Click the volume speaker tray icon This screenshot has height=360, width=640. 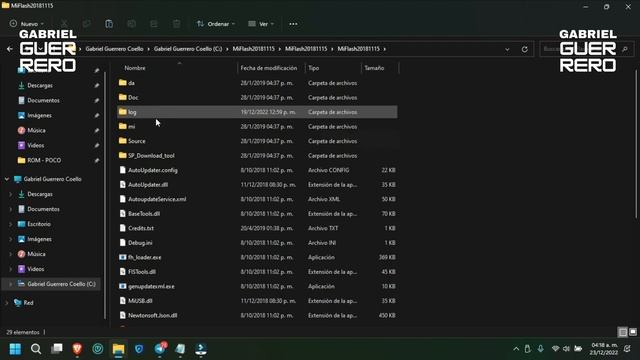pos(566,349)
